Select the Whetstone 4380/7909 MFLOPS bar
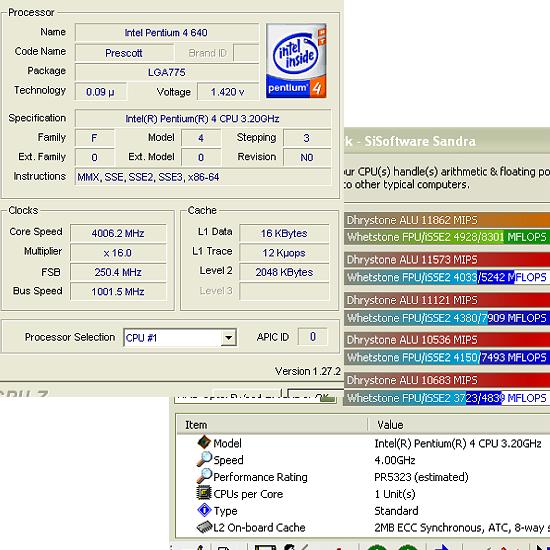Image resolution: width=550 pixels, height=550 pixels. coord(447,318)
